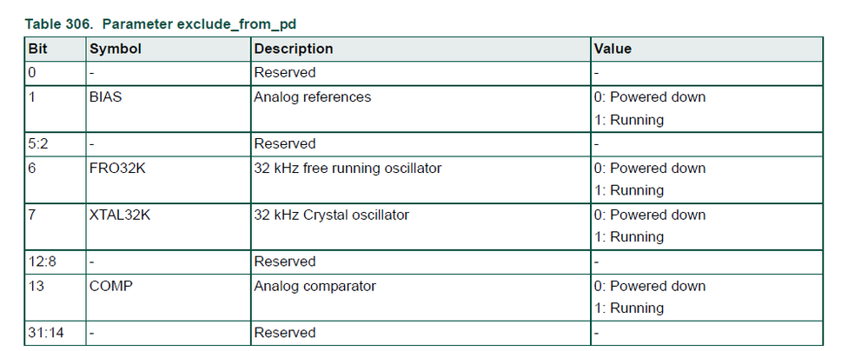
Task: Click the "Bit" column header
Action: [x=39, y=49]
